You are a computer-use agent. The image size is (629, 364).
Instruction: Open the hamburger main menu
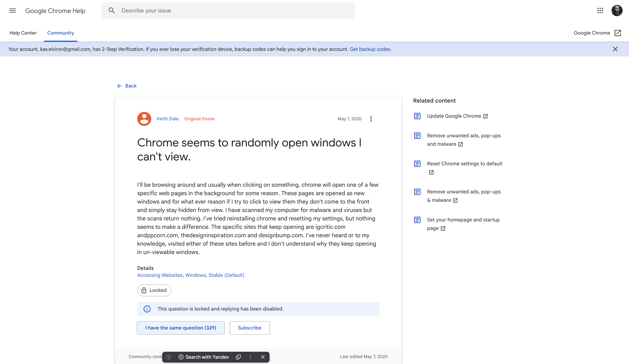pyautogui.click(x=12, y=11)
